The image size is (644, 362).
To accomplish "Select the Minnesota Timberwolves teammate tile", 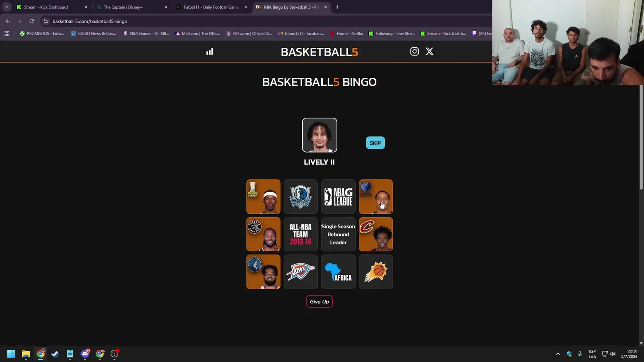I will 263,272.
